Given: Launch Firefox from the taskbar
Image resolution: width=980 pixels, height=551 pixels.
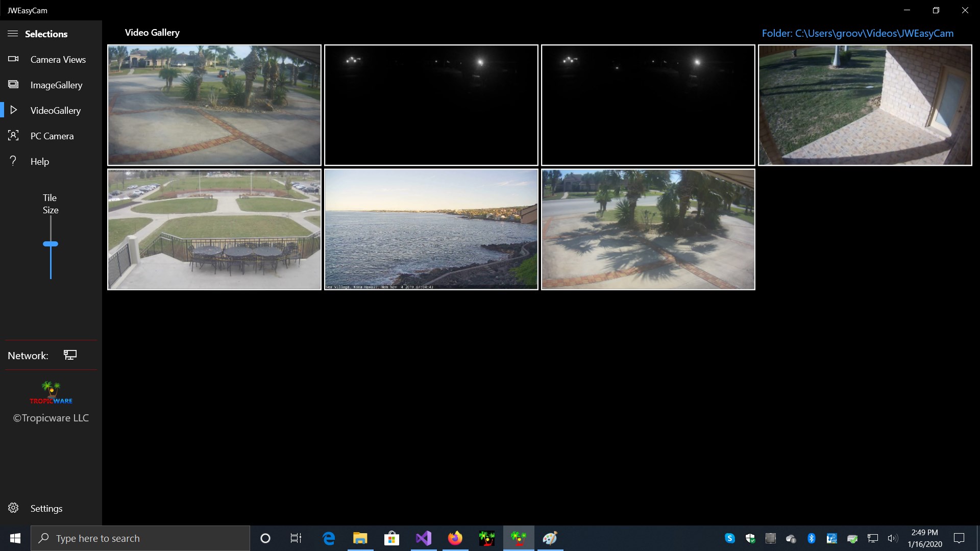Looking at the screenshot, I should (455, 538).
